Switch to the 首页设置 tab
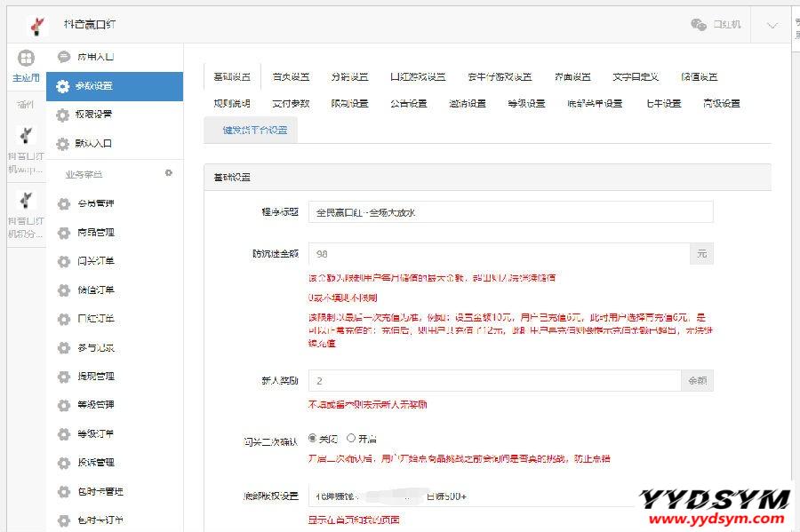 coord(291,77)
